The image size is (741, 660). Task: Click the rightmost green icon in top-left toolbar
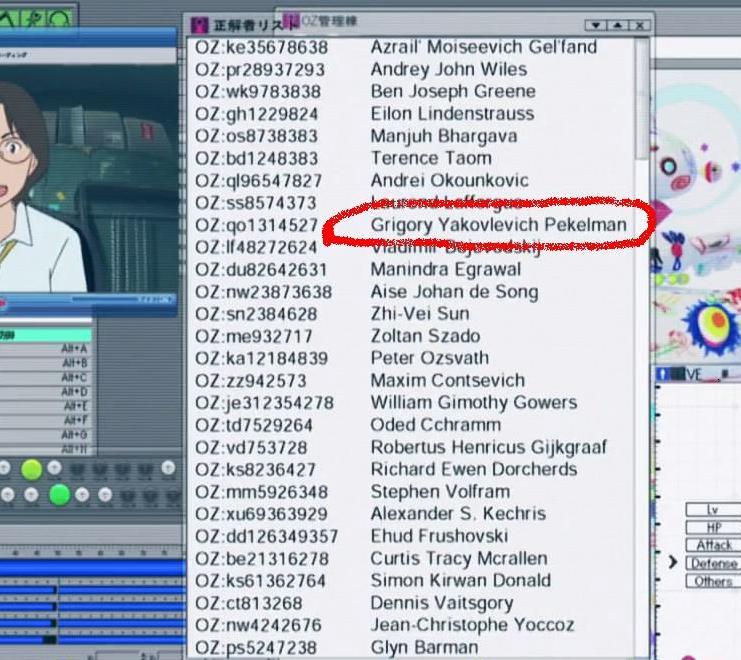[60, 17]
